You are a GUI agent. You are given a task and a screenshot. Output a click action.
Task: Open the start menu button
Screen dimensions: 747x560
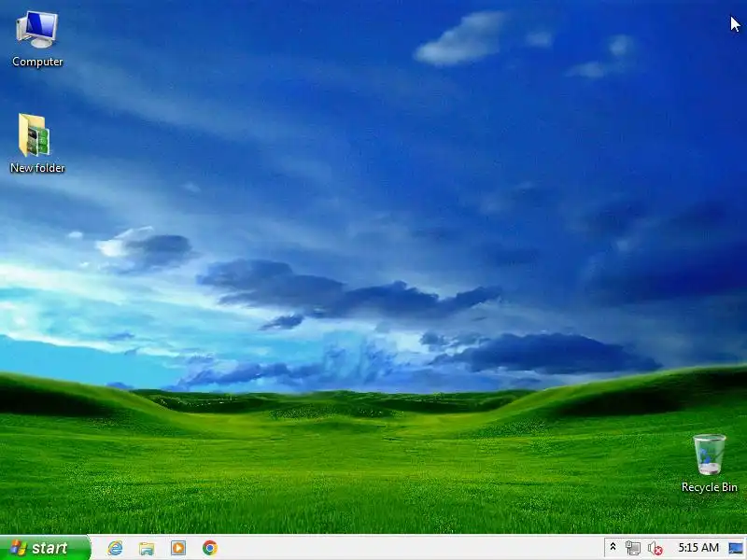(x=45, y=548)
